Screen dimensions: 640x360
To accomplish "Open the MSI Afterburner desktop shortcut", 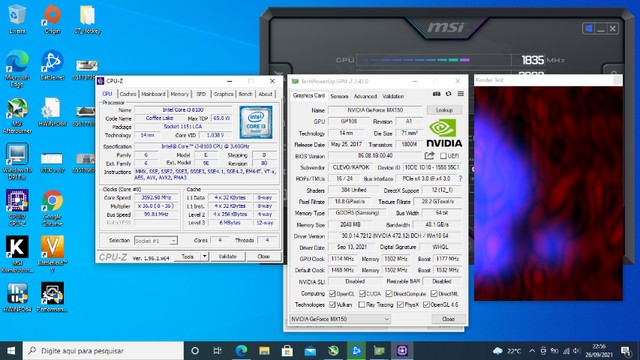I will (x=17, y=116).
